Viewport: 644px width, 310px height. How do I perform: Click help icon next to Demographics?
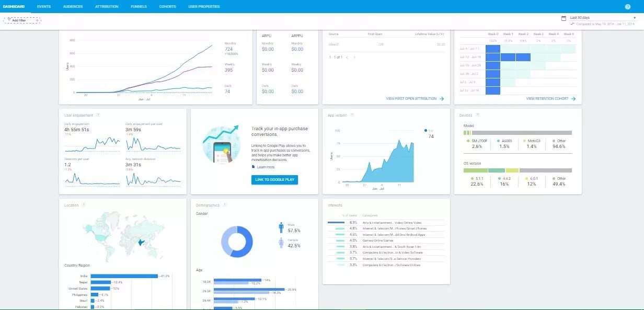click(x=224, y=205)
